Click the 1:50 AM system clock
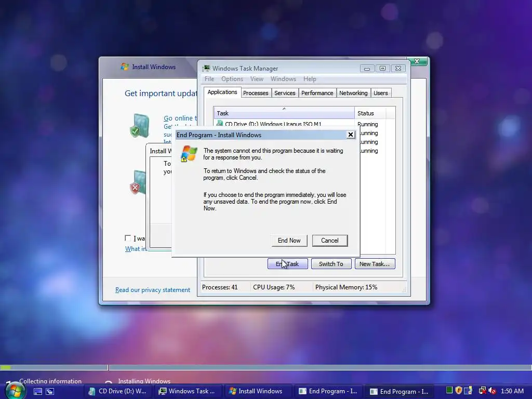The width and height of the screenshot is (532, 399). click(512, 391)
